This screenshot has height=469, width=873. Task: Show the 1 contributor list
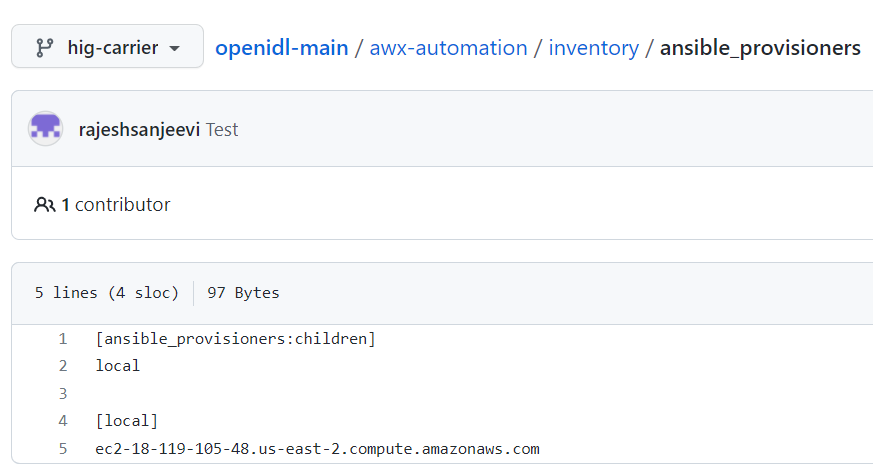(115, 204)
